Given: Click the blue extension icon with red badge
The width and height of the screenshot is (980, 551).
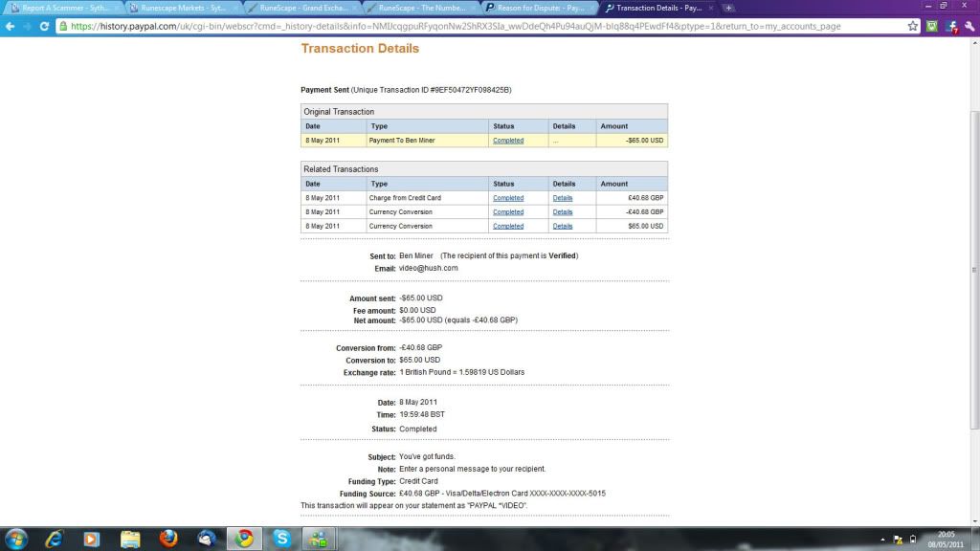Looking at the screenshot, I should (951, 26).
